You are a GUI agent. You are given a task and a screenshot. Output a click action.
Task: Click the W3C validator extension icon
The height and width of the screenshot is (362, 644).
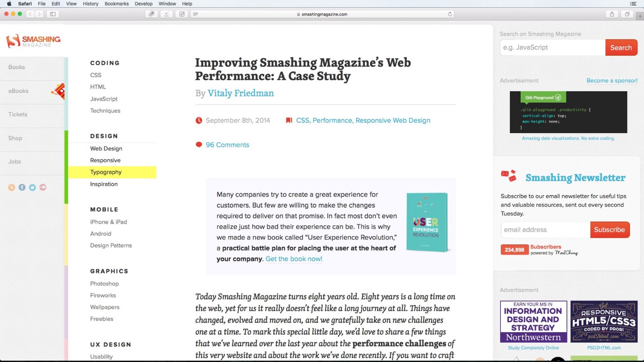coord(167,14)
